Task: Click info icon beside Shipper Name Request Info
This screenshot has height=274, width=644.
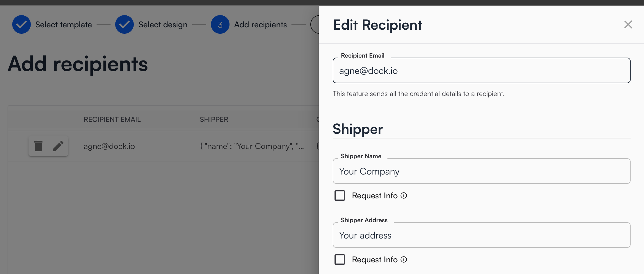Action: click(404, 195)
